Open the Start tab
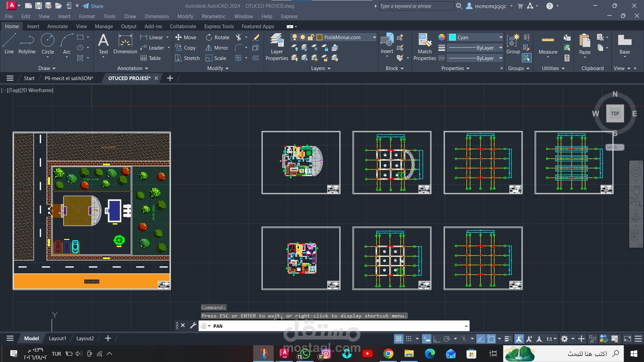 29,78
